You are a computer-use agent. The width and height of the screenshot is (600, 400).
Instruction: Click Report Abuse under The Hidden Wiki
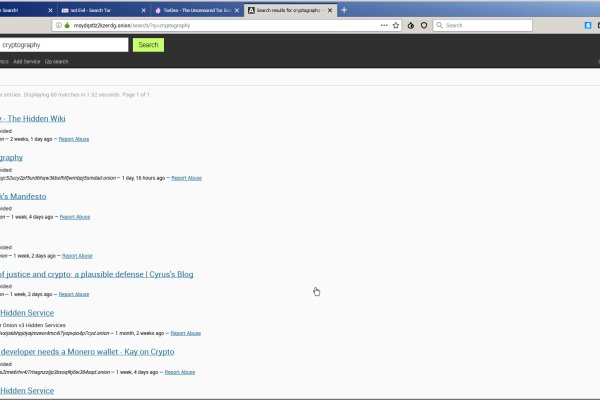pyautogui.click(x=74, y=139)
